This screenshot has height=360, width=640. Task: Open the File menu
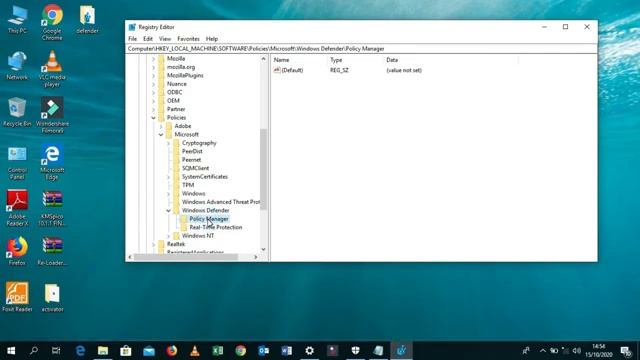(x=133, y=39)
